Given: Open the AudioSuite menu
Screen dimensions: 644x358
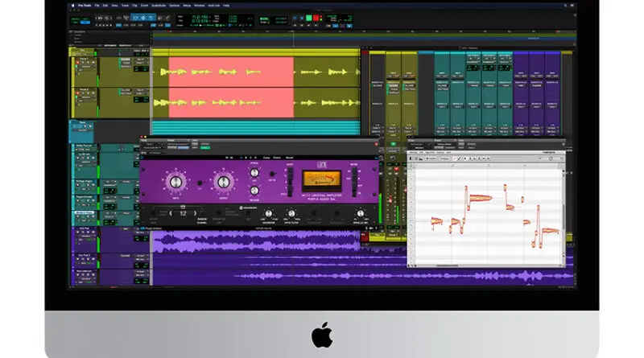Looking at the screenshot, I should pos(159,6).
